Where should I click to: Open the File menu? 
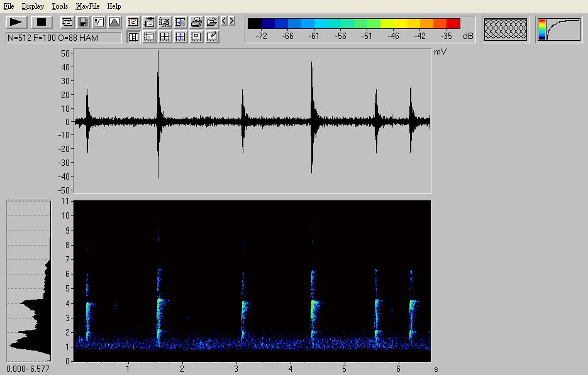pos(9,6)
